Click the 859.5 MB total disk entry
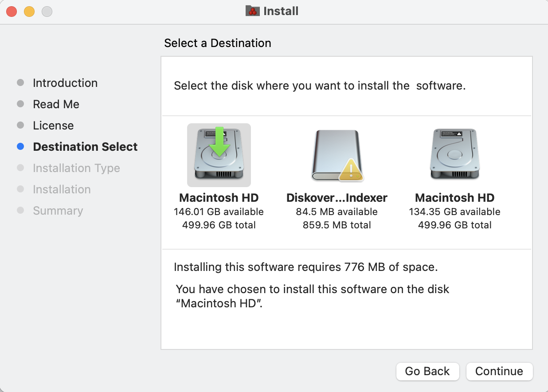 click(x=337, y=225)
